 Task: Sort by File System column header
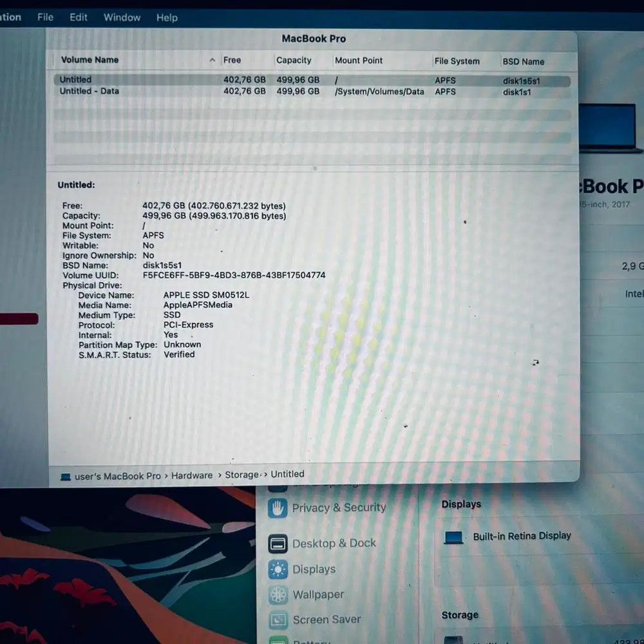(457, 61)
